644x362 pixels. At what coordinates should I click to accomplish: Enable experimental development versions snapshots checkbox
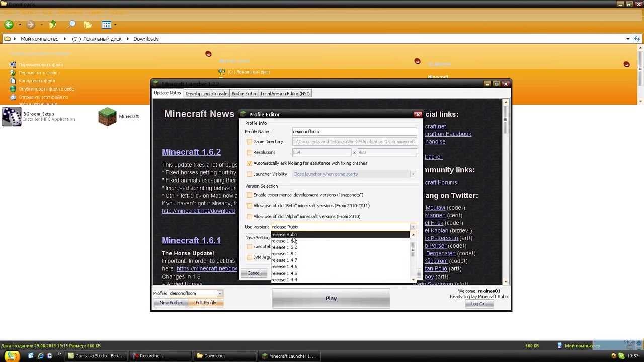point(249,195)
